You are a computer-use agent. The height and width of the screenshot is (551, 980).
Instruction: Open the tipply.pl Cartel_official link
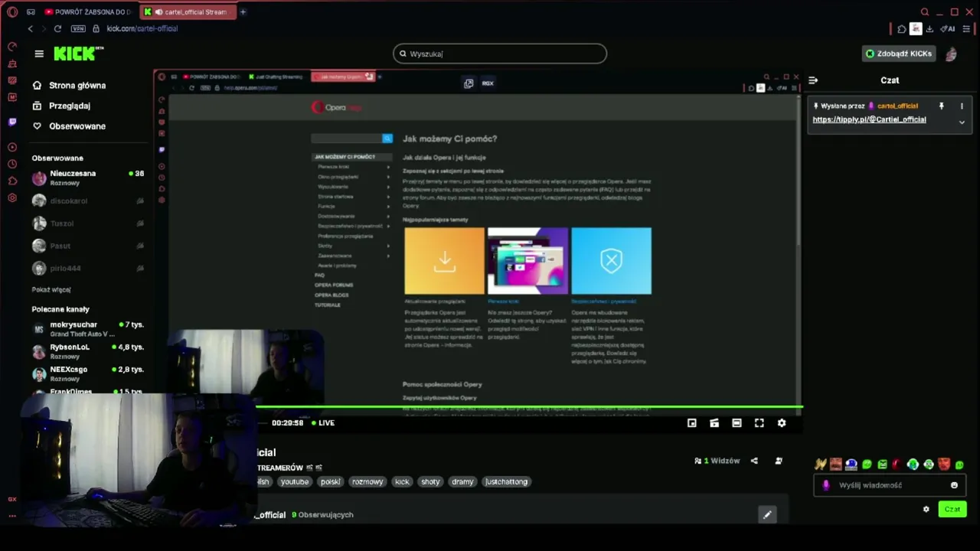tap(869, 119)
